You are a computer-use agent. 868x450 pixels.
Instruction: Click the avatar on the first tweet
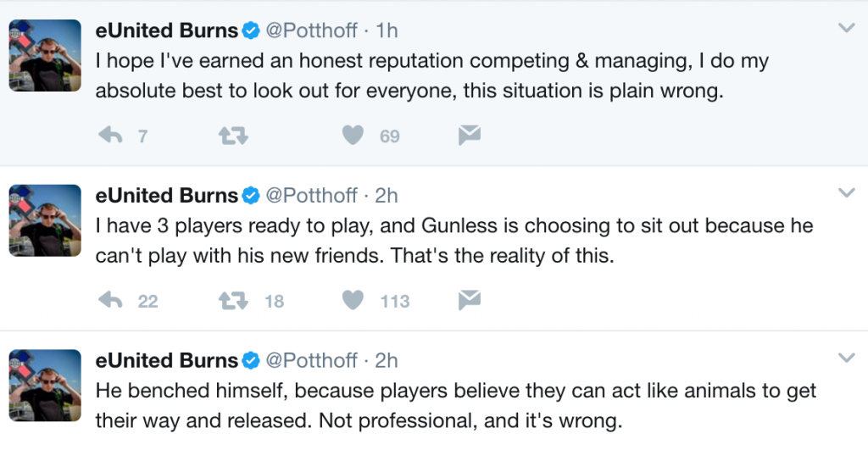coord(45,55)
